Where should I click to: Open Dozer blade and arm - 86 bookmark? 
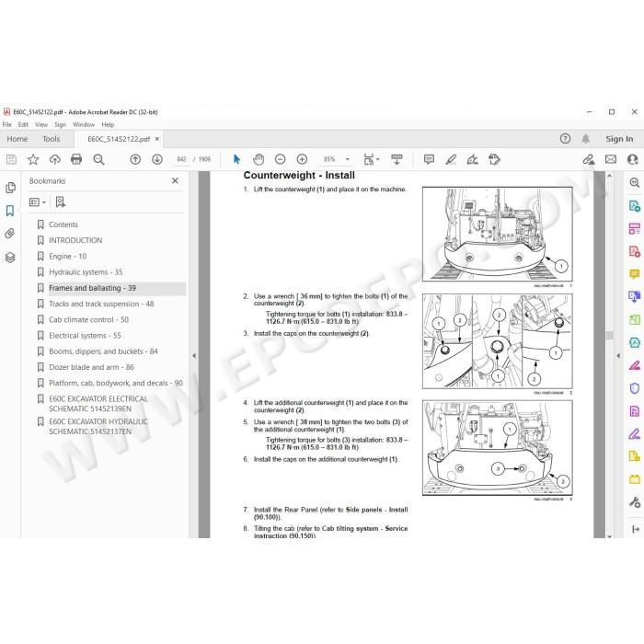point(91,367)
